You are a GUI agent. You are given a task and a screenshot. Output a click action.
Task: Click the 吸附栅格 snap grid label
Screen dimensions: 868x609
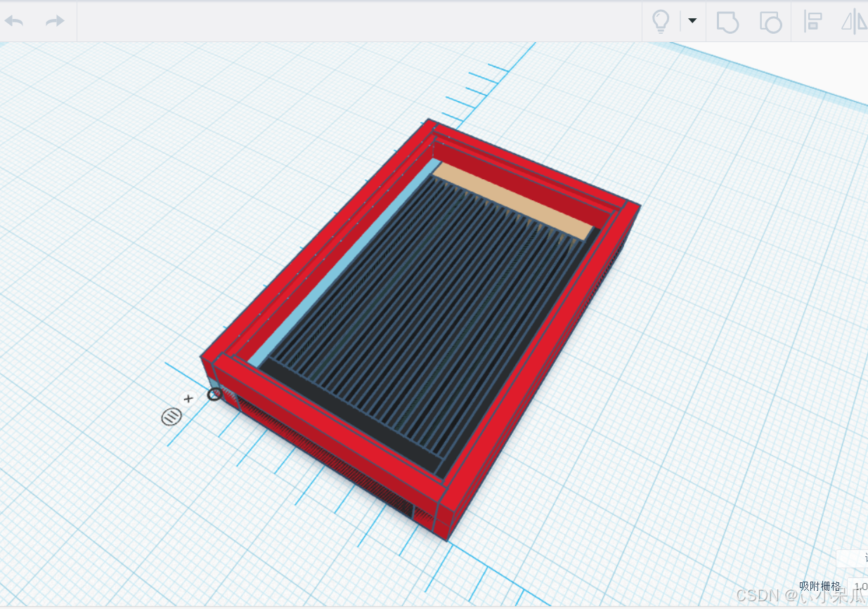(x=820, y=587)
